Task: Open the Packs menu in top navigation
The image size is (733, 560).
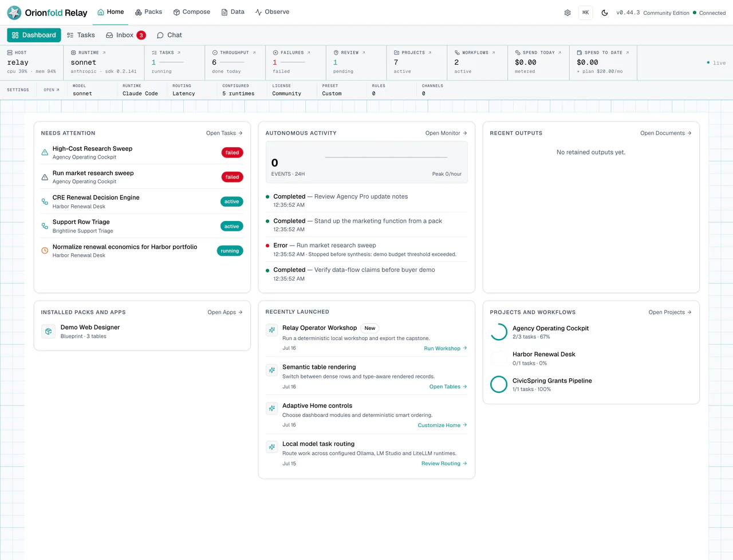Action: click(x=148, y=12)
